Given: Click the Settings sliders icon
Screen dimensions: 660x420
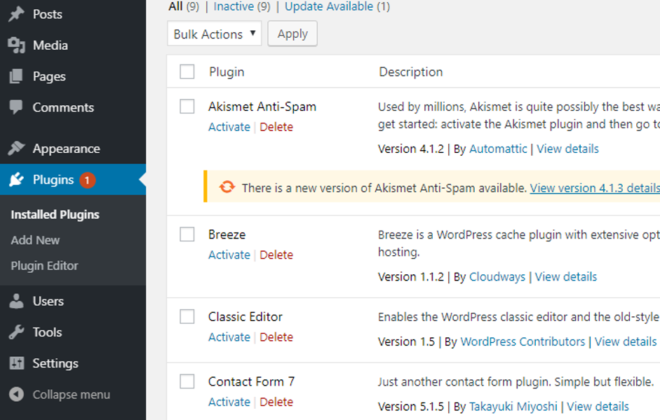Looking at the screenshot, I should click(16, 363).
